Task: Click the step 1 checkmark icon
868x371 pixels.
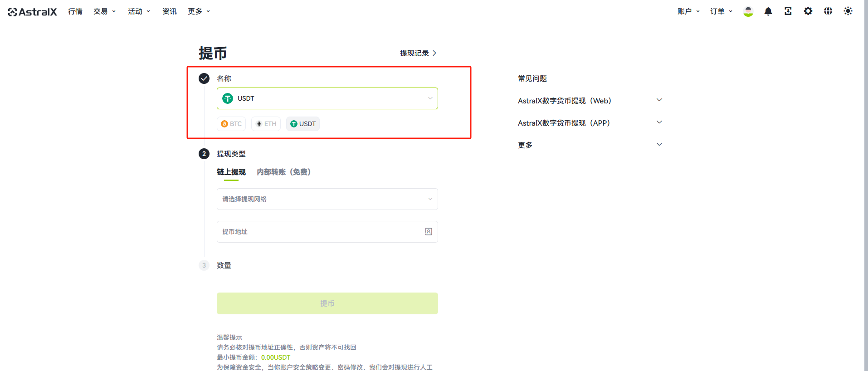Action: click(204, 78)
